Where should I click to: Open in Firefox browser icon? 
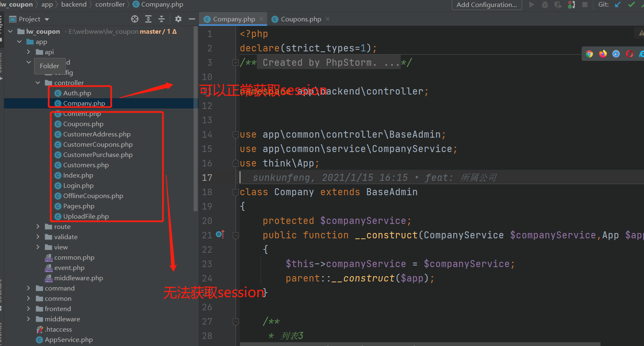click(x=603, y=54)
